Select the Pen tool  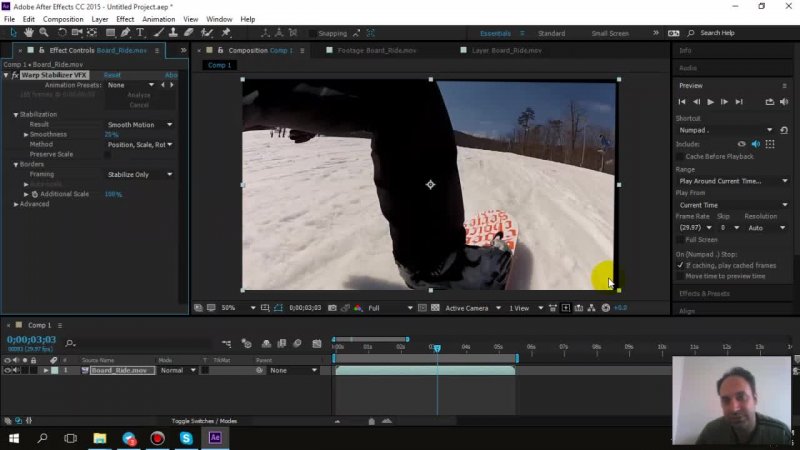pyautogui.click(x=124, y=33)
